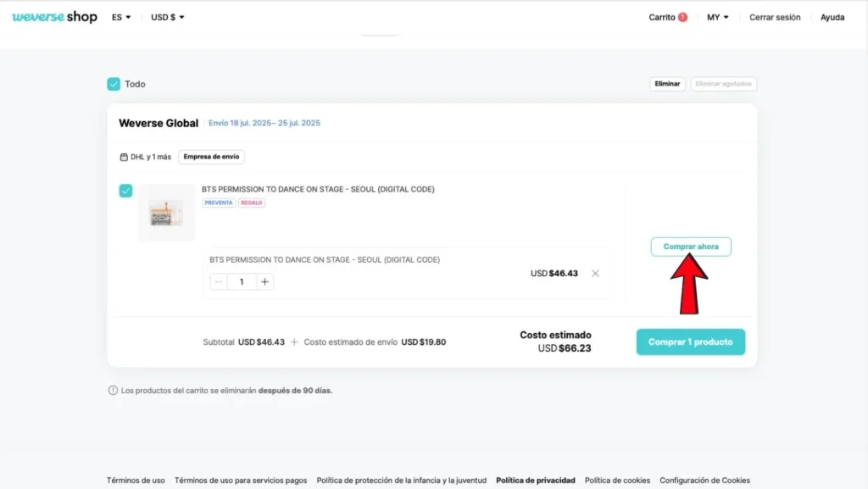Click Cerrar sesión to log out
The width and height of the screenshot is (868, 489).
point(775,17)
